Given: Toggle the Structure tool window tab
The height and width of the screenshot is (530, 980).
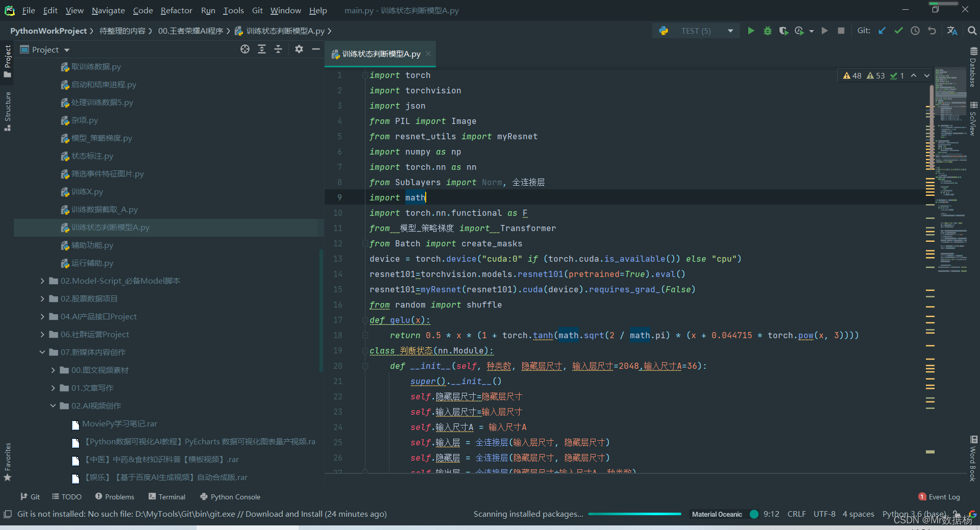Looking at the screenshot, I should (8, 111).
